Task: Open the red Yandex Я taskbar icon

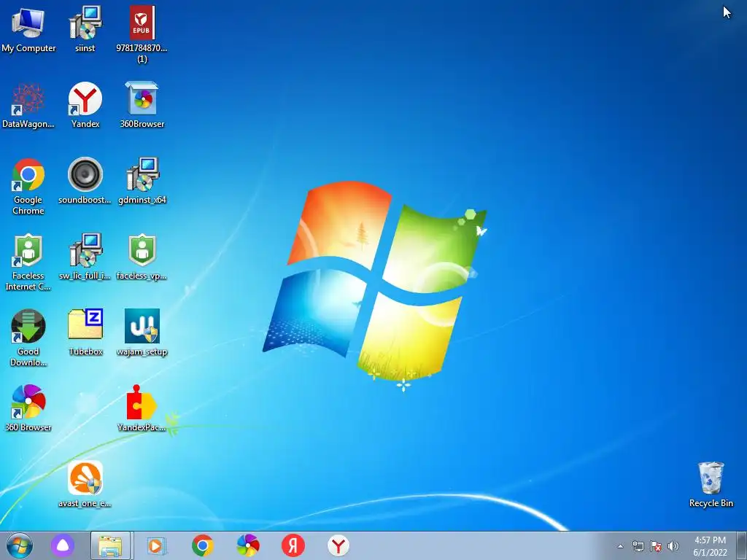Action: click(293, 545)
